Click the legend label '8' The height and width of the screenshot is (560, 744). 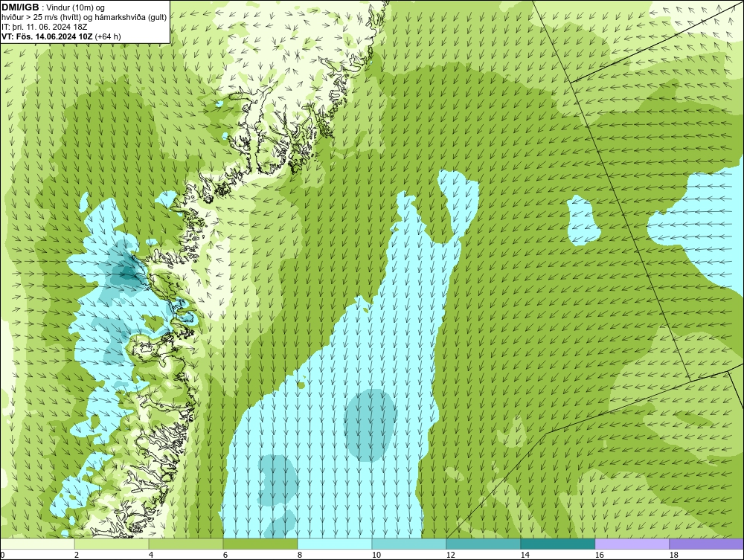(299, 555)
